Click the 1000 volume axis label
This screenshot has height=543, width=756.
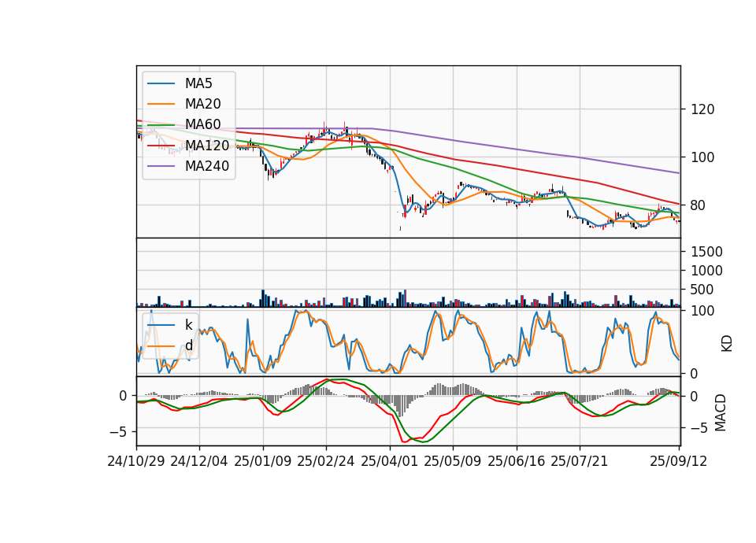pos(707,271)
